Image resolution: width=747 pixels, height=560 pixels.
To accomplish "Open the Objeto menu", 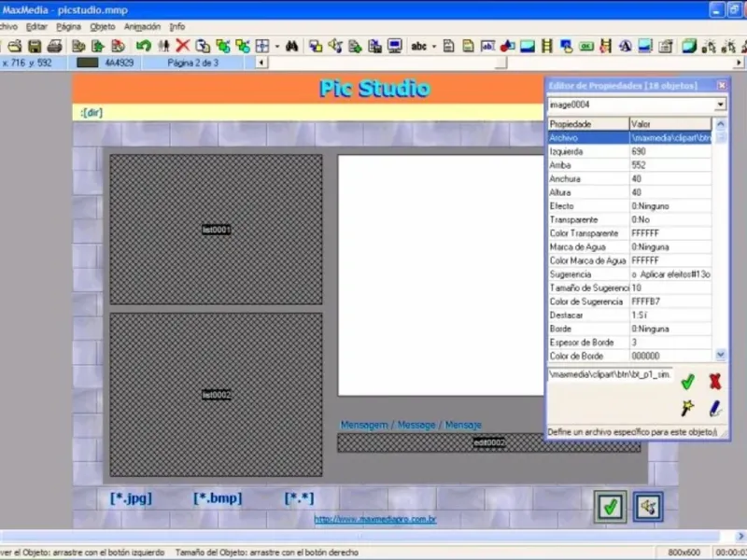I will (x=103, y=27).
